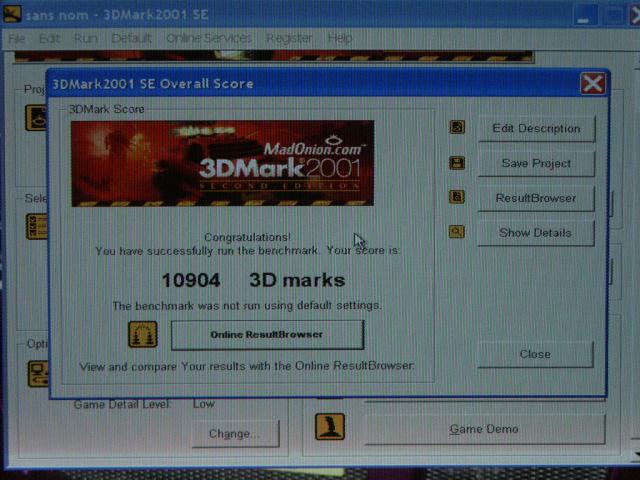Open the Default menu

click(x=131, y=38)
